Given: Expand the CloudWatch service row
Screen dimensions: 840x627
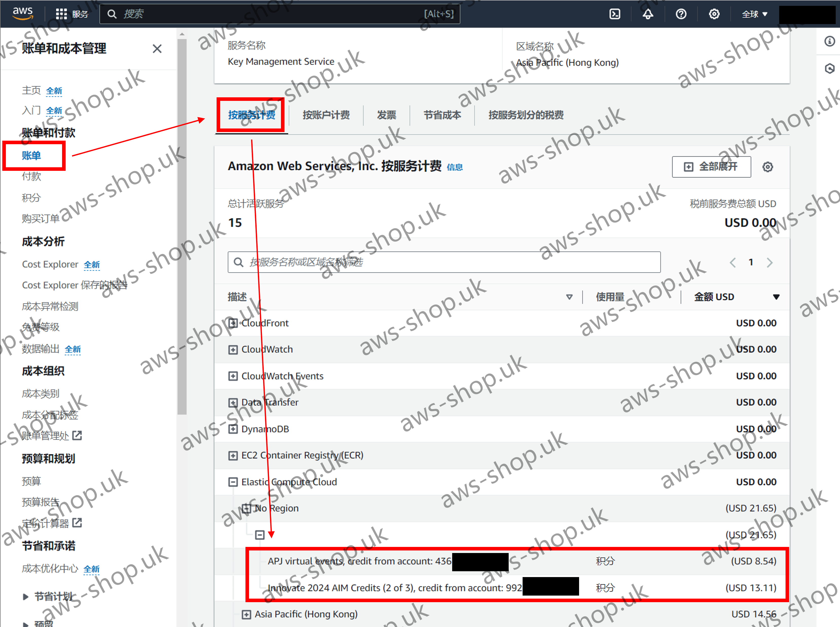Looking at the screenshot, I should tap(233, 349).
